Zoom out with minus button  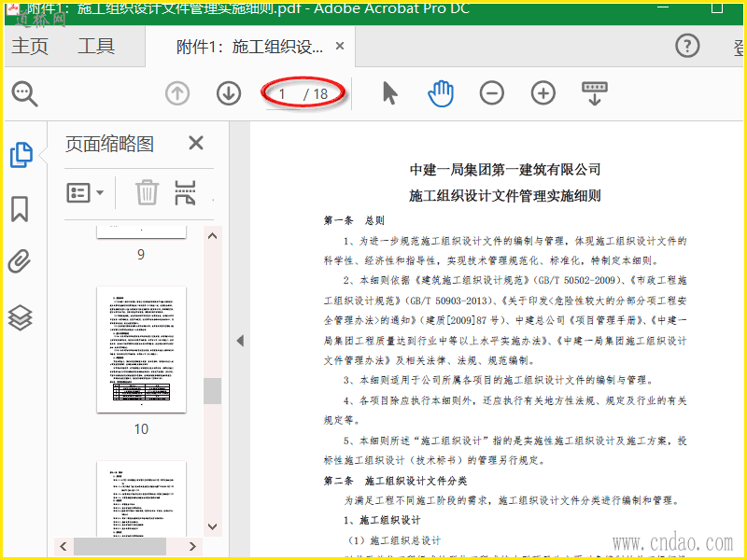click(x=492, y=92)
